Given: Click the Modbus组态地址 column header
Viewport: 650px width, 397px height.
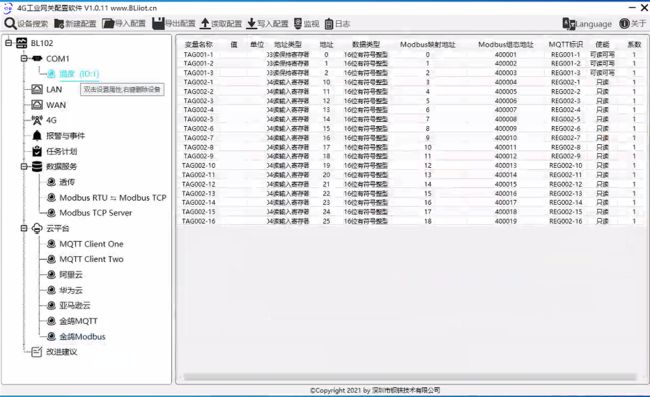Looking at the screenshot, I should click(x=506, y=44).
